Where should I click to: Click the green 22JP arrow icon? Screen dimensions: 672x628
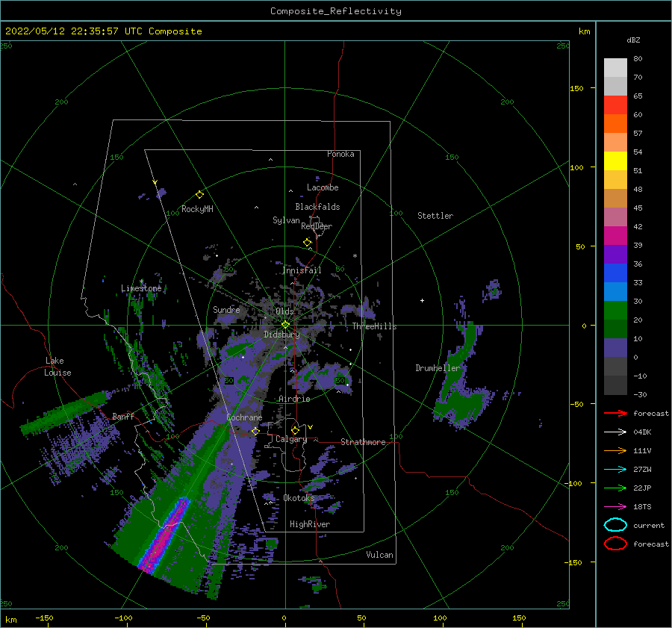pos(615,488)
